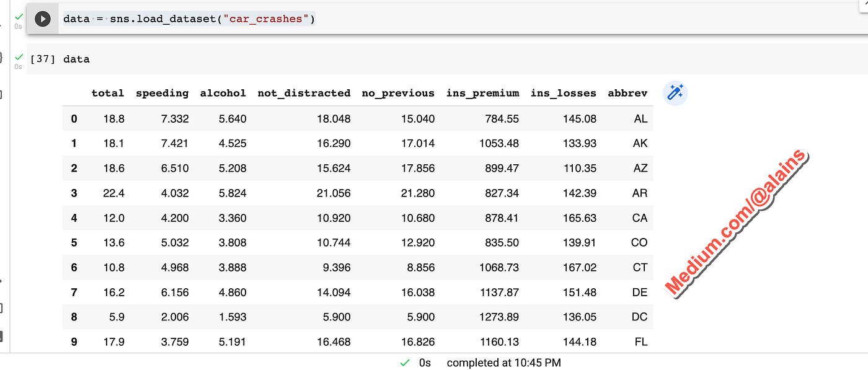
Task: Run the sns.load_dataset cell
Action: pyautogui.click(x=42, y=19)
